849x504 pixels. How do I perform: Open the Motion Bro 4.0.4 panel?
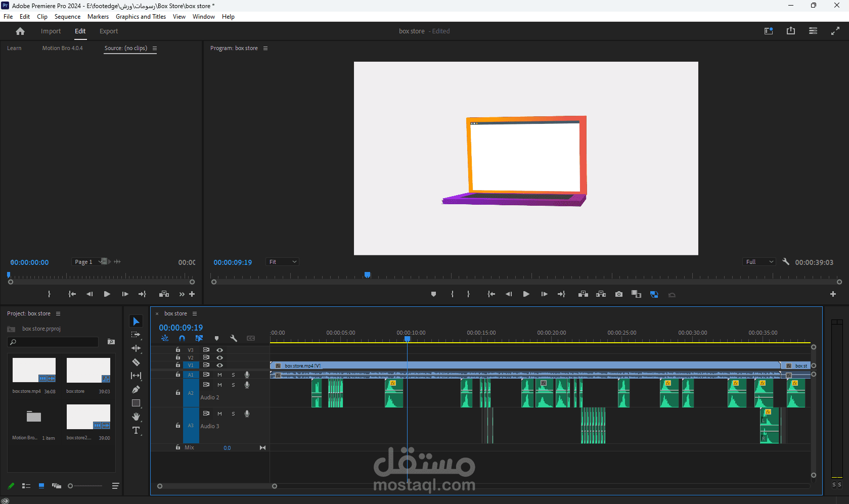(x=62, y=49)
